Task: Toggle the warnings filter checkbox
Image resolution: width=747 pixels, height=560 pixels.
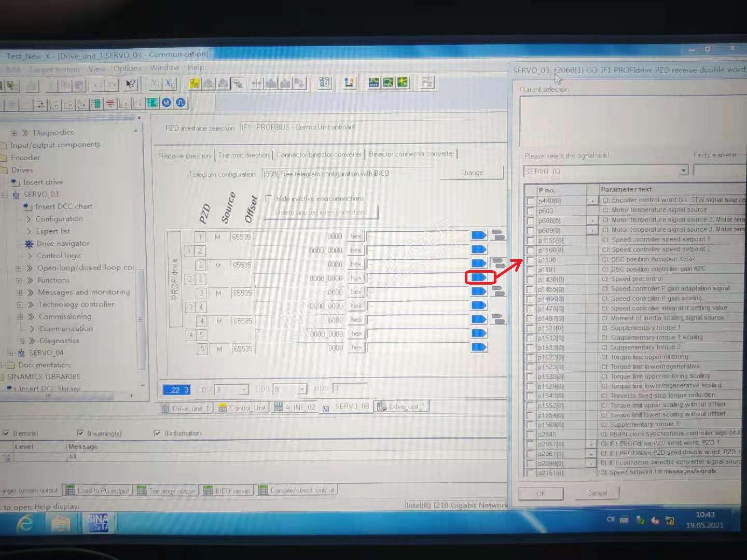Action: 80,433
